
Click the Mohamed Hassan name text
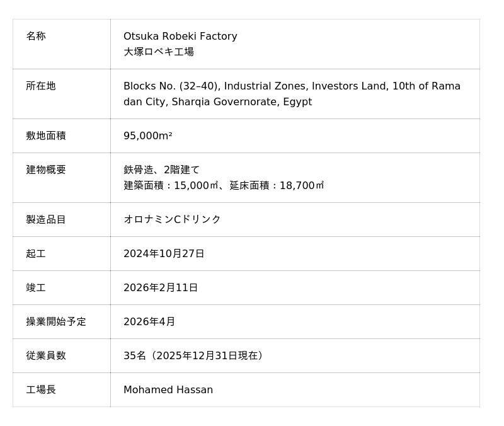pyautogui.click(x=168, y=390)
